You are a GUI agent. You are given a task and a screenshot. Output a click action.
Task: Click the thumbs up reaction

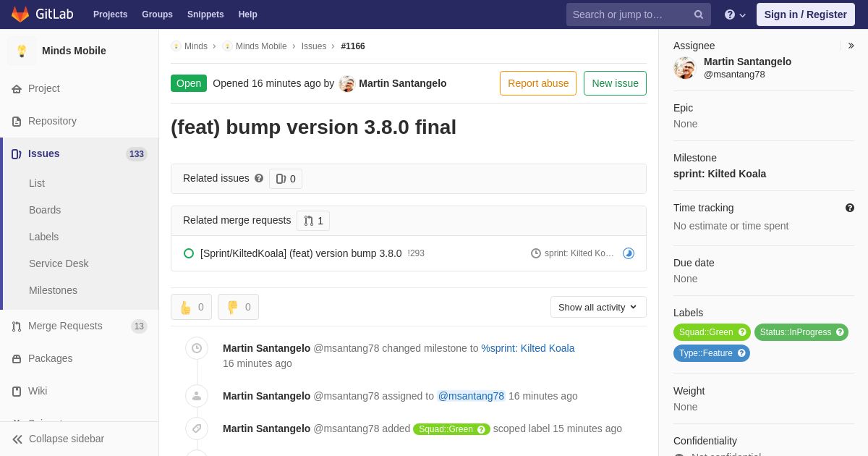(191, 307)
